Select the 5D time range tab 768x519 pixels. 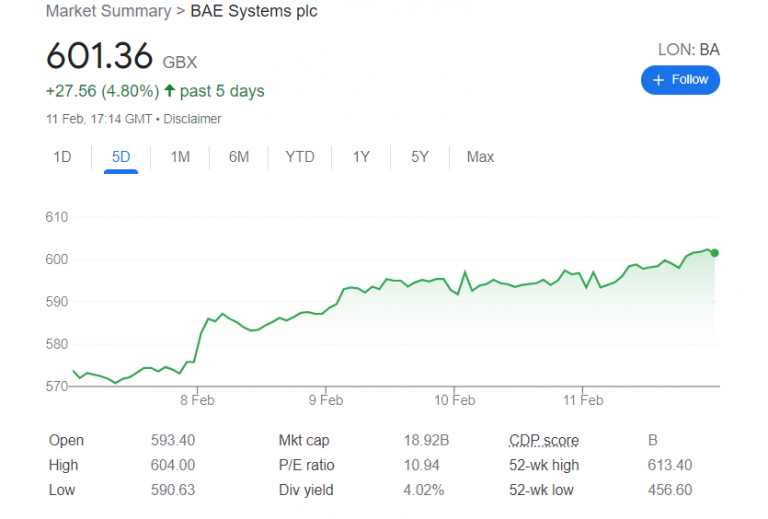[120, 157]
